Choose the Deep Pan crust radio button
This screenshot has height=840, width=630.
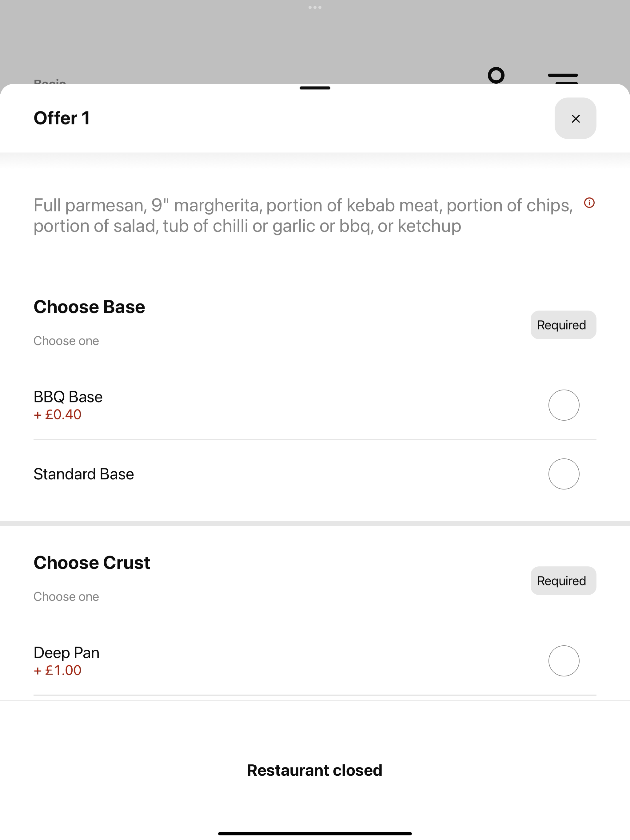564,661
